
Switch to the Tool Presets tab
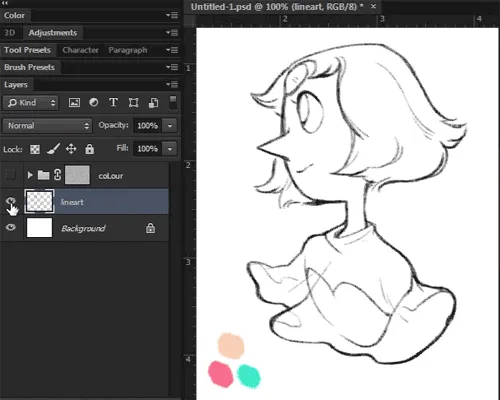point(27,50)
